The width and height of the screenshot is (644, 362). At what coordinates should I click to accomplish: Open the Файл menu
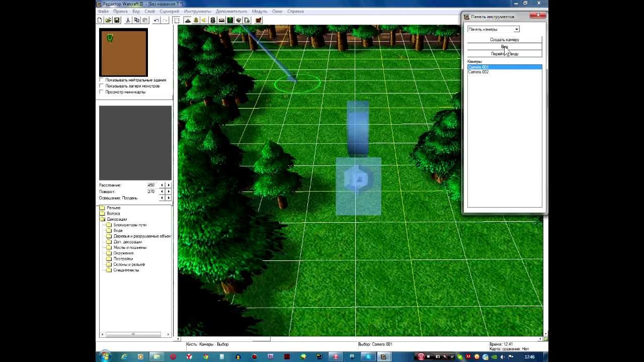click(x=103, y=11)
